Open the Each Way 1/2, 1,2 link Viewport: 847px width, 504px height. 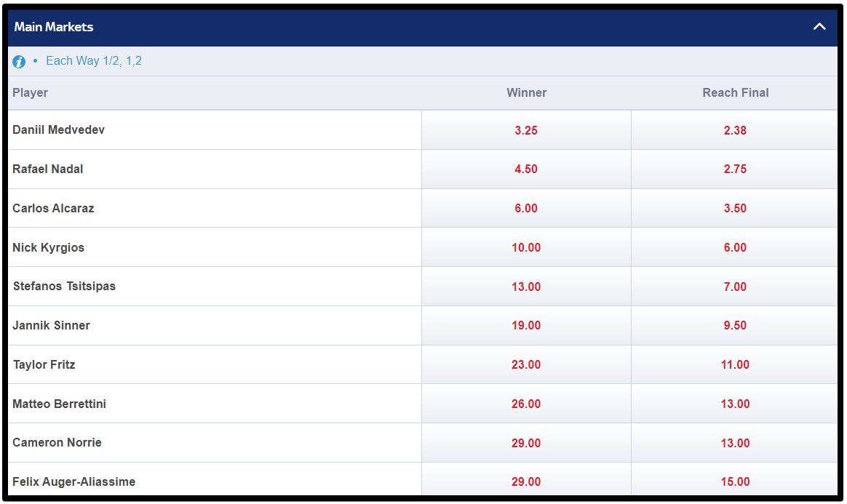(x=93, y=61)
